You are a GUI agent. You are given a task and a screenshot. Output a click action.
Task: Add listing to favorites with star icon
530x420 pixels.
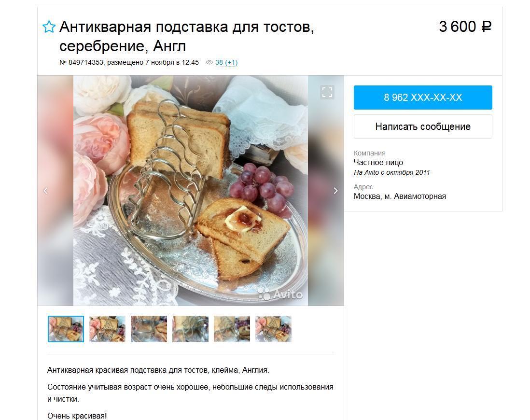pos(49,27)
